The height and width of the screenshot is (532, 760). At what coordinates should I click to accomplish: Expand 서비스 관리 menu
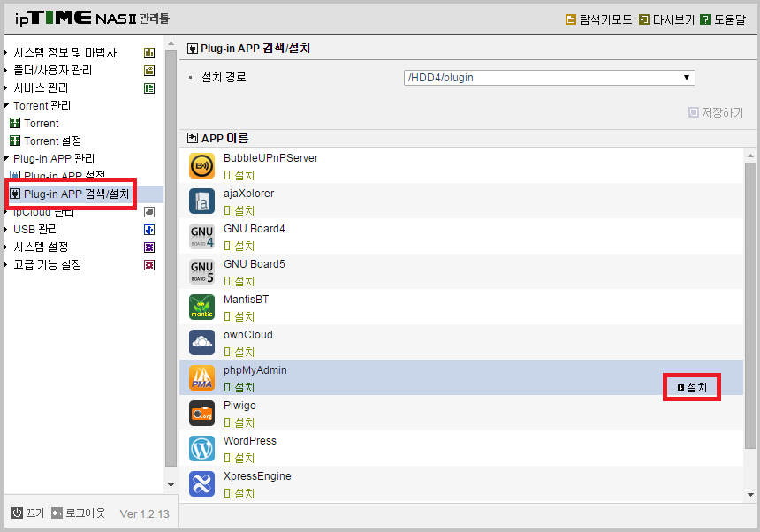click(41, 87)
